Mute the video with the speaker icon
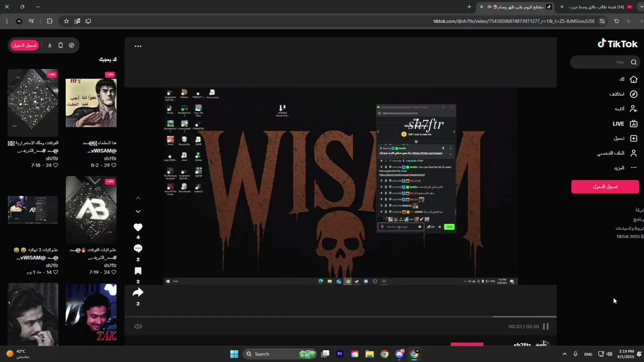644x362 pixels. [x=138, y=326]
